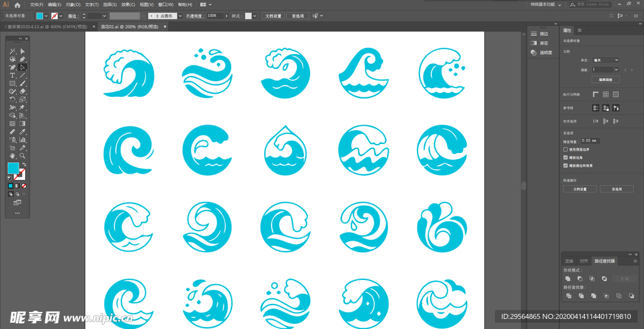Pick the Magic Wand tool
The width and height of the screenshot is (644, 329).
(13, 51)
